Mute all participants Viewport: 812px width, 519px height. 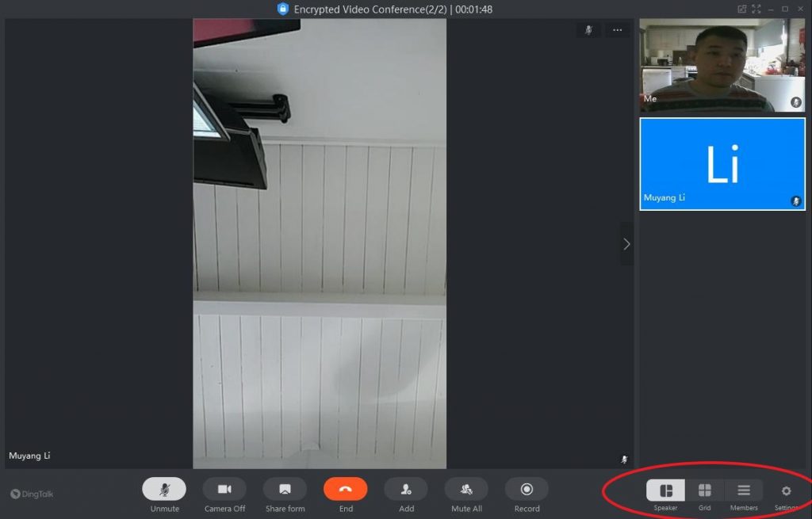pyautogui.click(x=466, y=489)
